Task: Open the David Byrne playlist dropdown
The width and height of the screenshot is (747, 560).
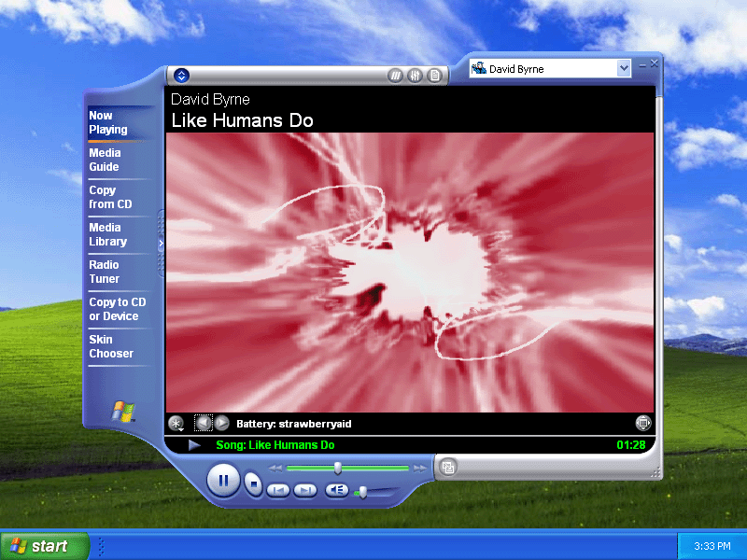Action: point(624,68)
